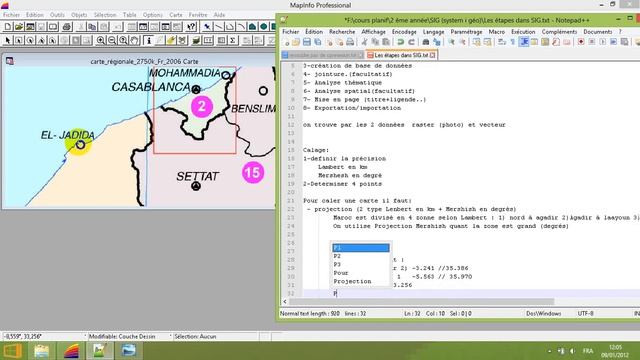This screenshot has width=640, height=360.
Task: Select Pour in the autocomplete list
Action: coord(361,273)
